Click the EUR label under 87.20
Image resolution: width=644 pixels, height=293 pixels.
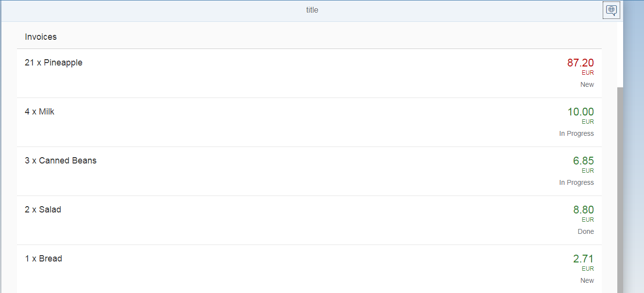[588, 73]
